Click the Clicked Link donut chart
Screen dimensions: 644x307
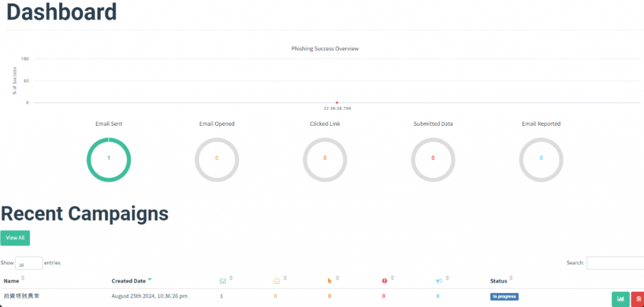click(325, 159)
